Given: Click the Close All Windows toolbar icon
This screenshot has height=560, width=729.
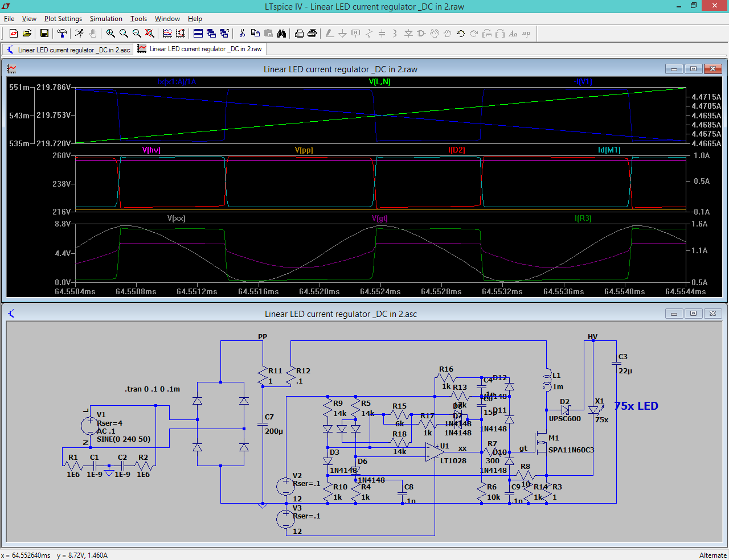Looking at the screenshot, I should (224, 34).
